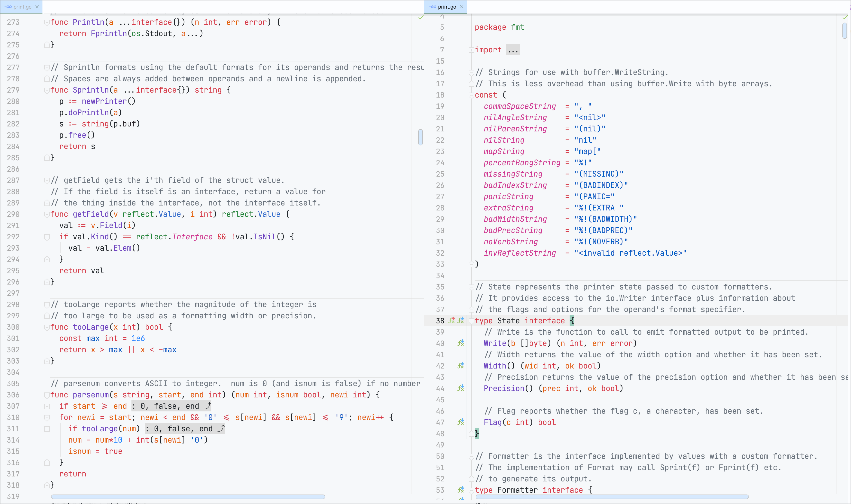Screen dimensions: 851x504
Task: Click the green inspection checkmark in right editor
Action: click(x=844, y=17)
